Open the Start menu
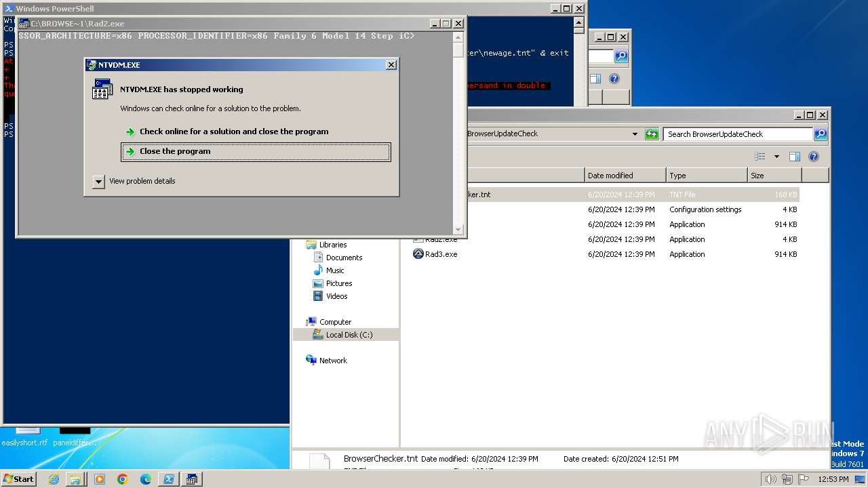This screenshot has height=488, width=868. click(x=18, y=479)
